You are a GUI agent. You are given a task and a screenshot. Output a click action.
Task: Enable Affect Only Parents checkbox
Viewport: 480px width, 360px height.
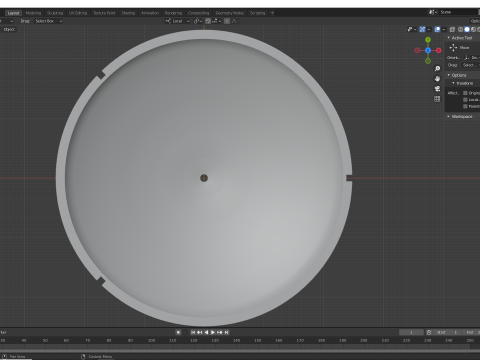[x=465, y=106]
